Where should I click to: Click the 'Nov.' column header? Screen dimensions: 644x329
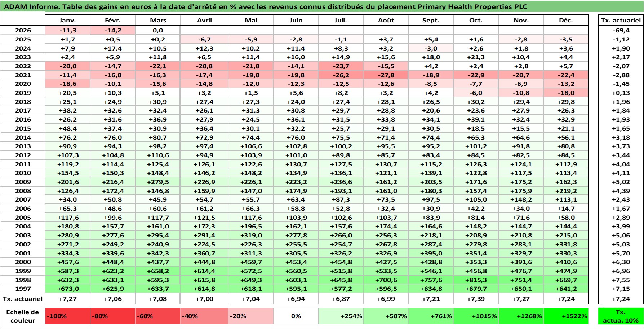click(x=521, y=21)
